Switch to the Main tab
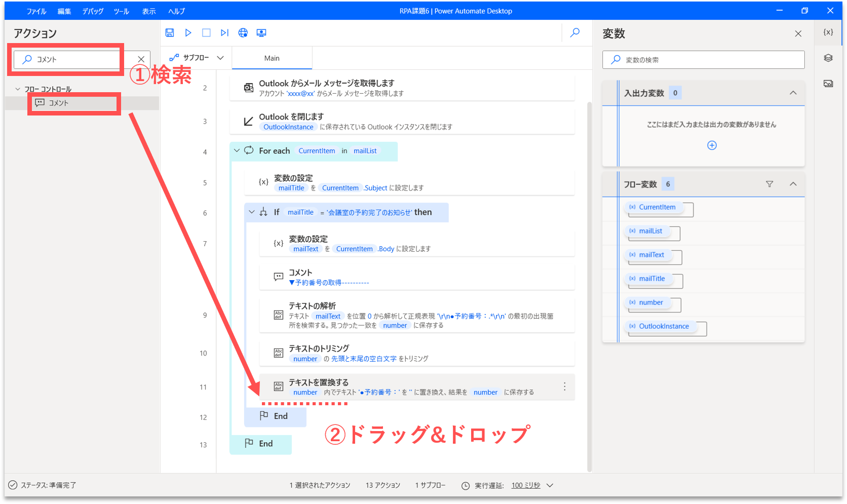Viewport: 847px width, 504px height. click(272, 58)
